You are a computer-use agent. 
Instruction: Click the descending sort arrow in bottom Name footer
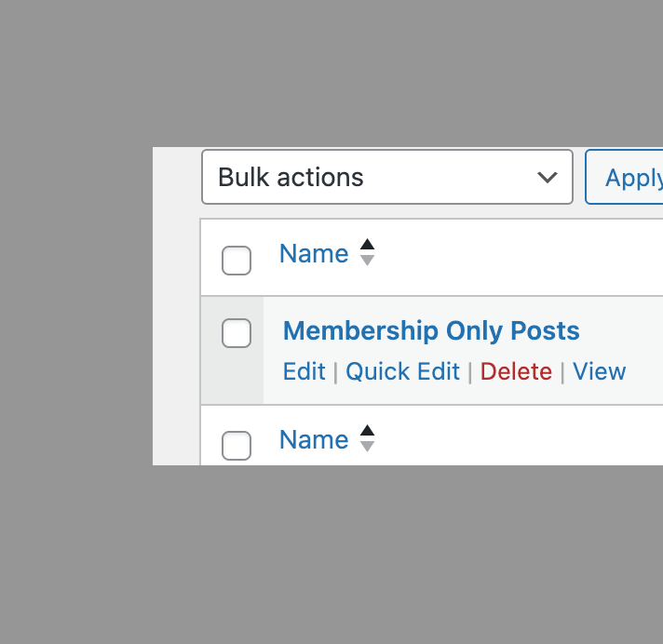367,446
